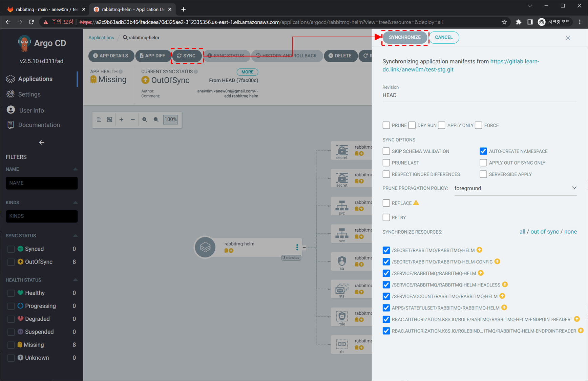Enable the PRUNE checkbox

386,125
